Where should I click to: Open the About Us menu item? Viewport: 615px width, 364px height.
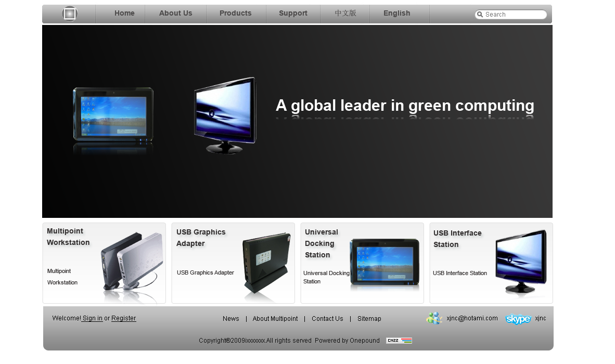(x=176, y=14)
